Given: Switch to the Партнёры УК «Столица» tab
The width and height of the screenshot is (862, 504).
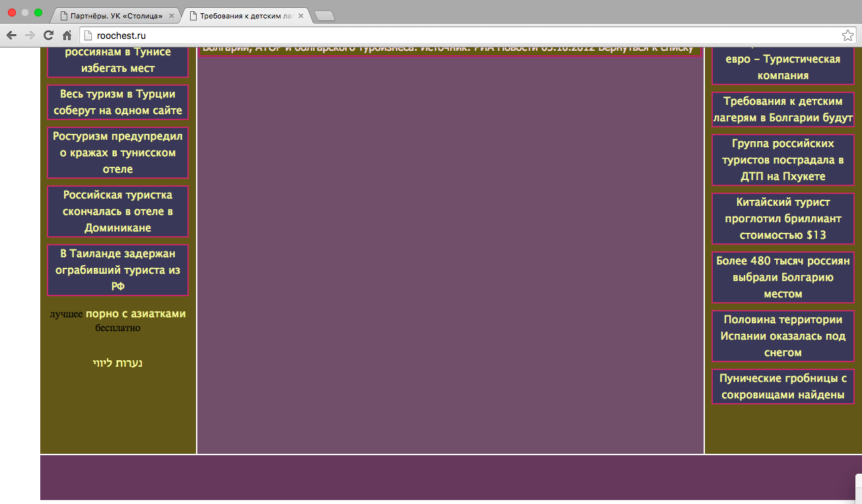Looking at the screenshot, I should (x=116, y=15).
